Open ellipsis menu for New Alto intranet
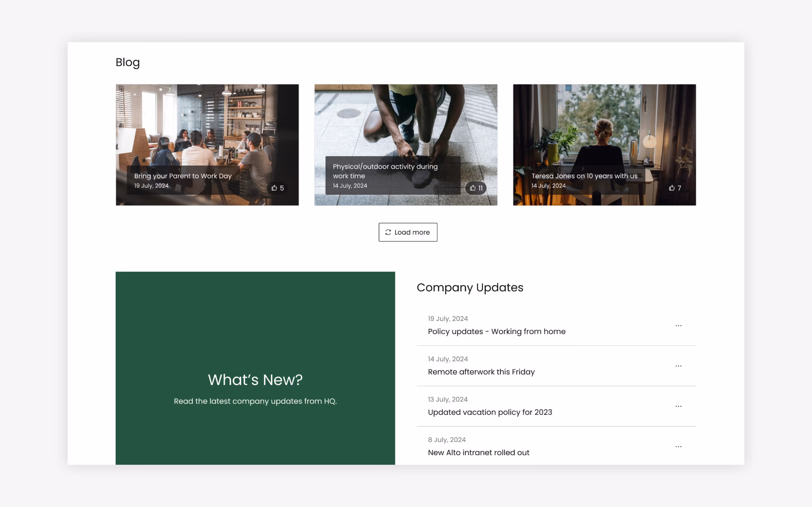Viewport: 812px width, 507px height. (x=678, y=447)
